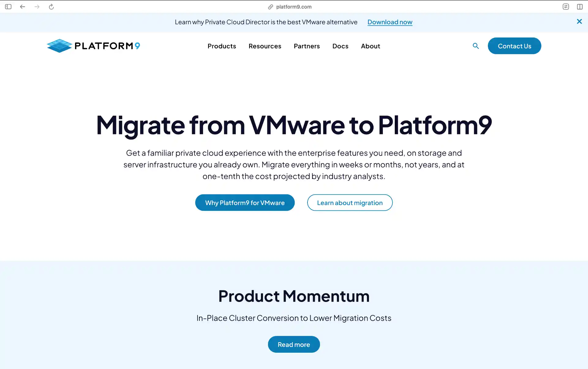Reload the current page

coord(51,6)
